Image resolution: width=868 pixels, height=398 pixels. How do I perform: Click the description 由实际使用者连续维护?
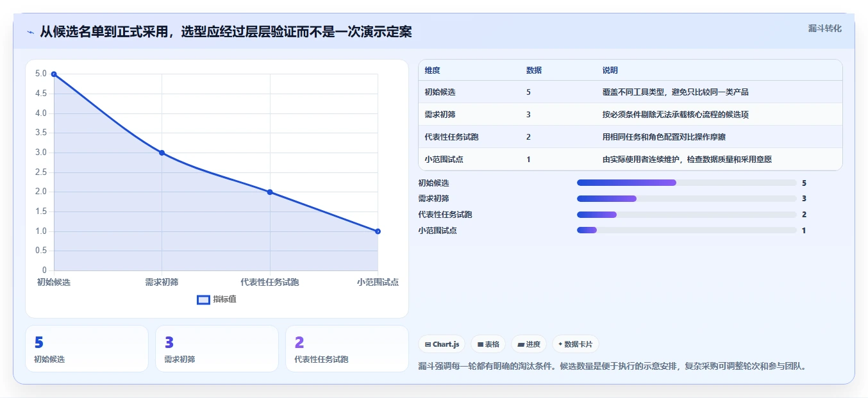click(640, 160)
